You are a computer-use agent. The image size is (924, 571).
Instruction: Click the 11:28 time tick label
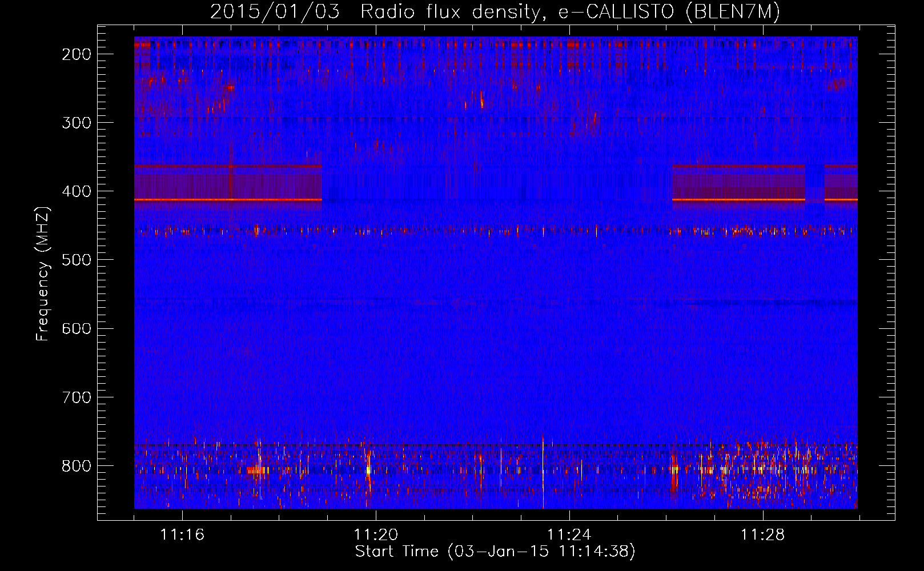[x=763, y=535]
